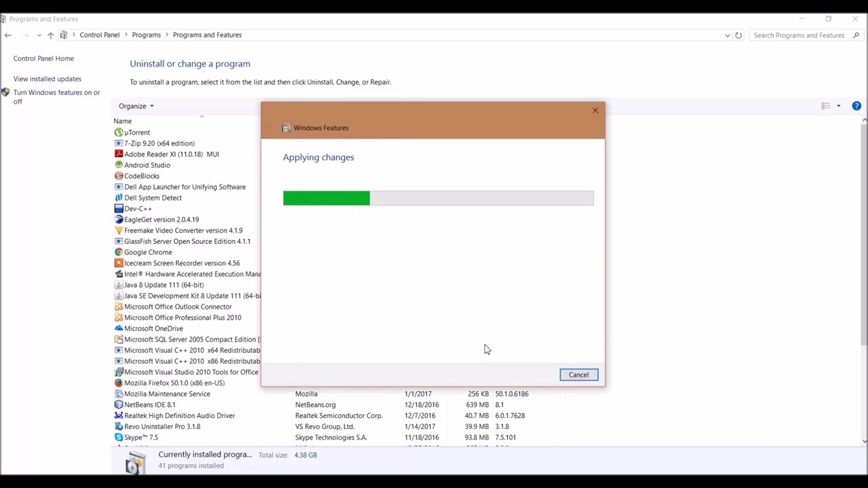The image size is (868, 488).
Task: Click the Freemake Video Converter icon
Action: pos(119,230)
